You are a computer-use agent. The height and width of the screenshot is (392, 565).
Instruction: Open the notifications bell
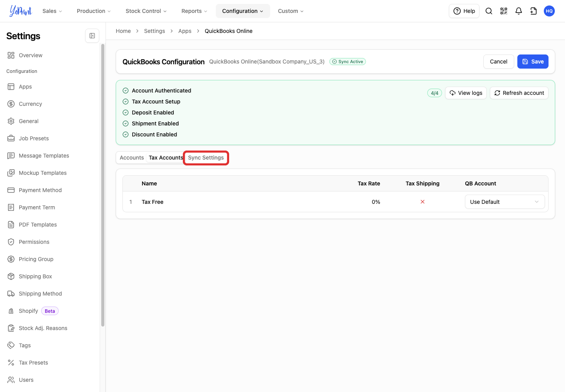pyautogui.click(x=519, y=11)
